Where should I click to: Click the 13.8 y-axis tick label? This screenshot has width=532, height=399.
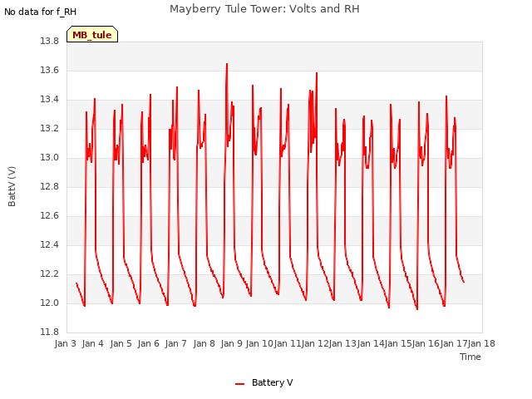point(50,42)
